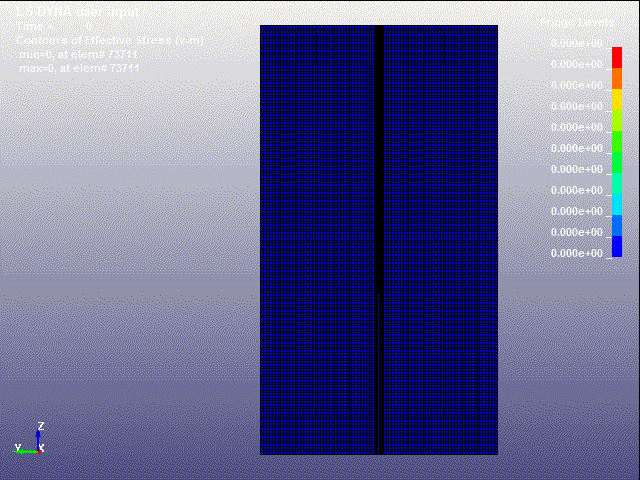The width and height of the screenshot is (640, 480).
Task: Click the red fringe level swatch
Action: coord(617,58)
